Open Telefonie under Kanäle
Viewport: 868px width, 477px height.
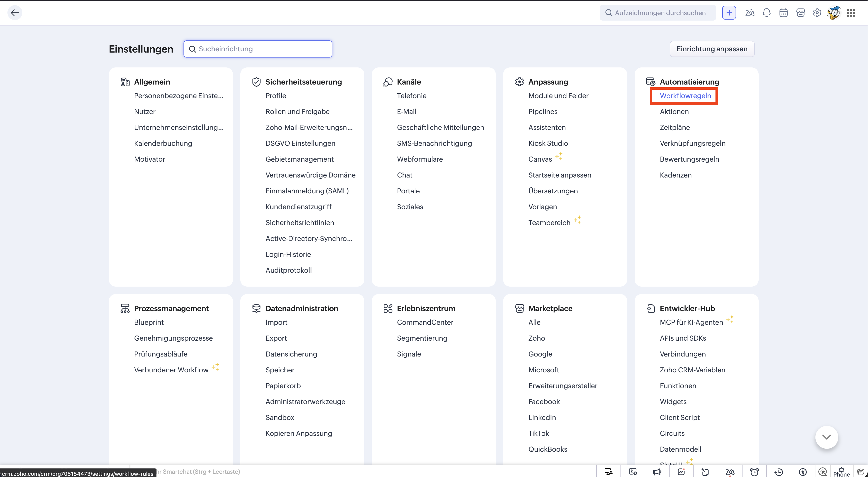412,96
